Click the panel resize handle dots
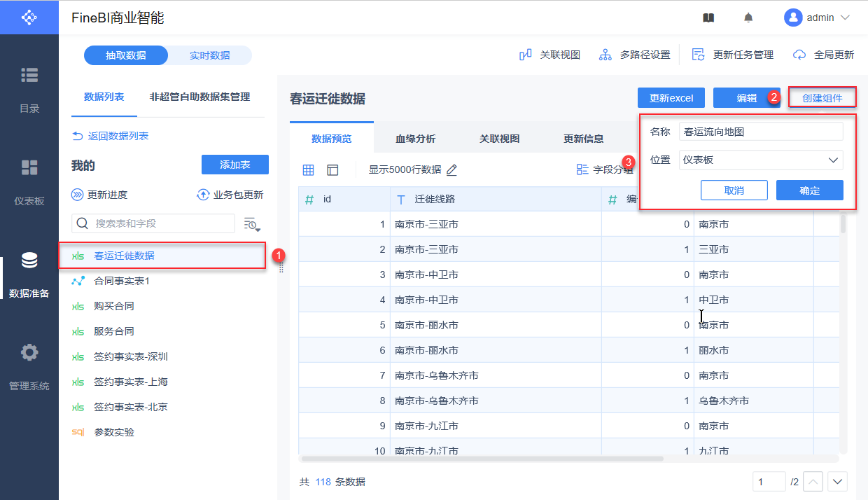This screenshot has width=868, height=500. pyautogui.click(x=281, y=268)
